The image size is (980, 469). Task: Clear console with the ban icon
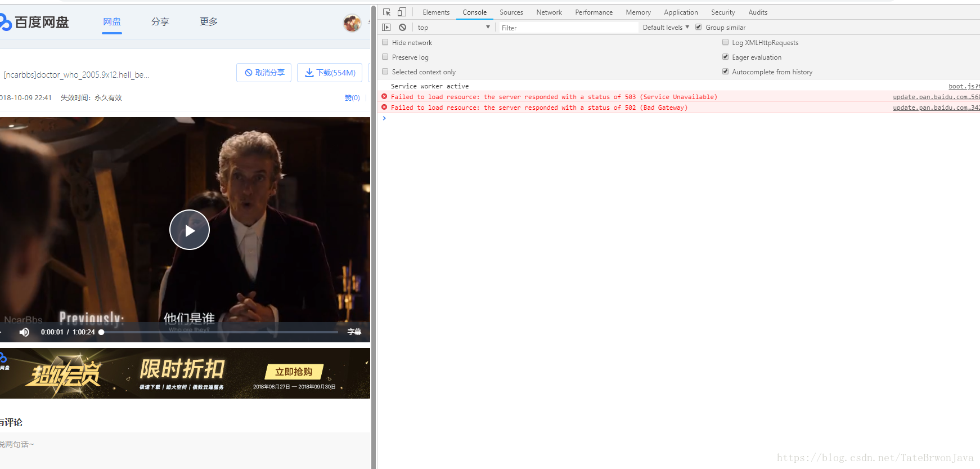click(402, 27)
